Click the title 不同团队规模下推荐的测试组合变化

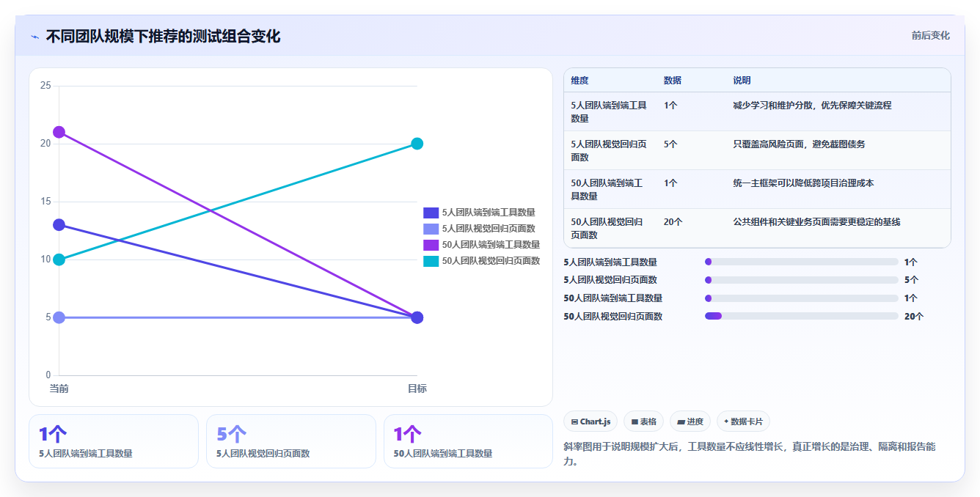pos(163,36)
